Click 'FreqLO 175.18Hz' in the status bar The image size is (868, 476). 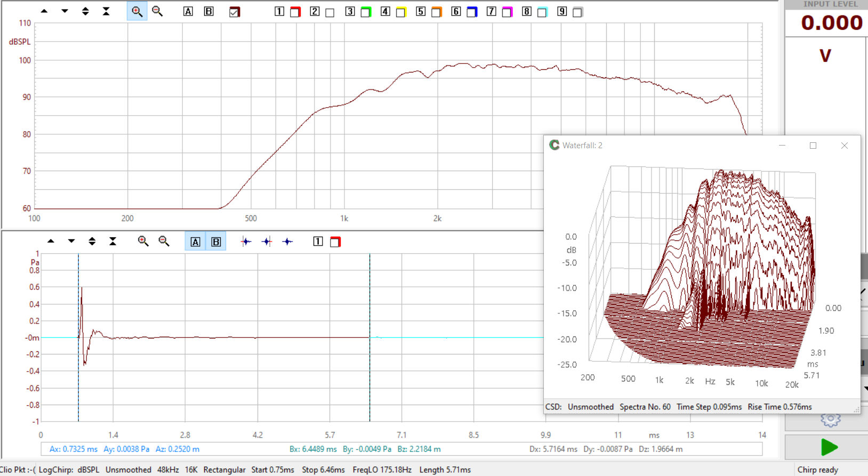[382, 470]
